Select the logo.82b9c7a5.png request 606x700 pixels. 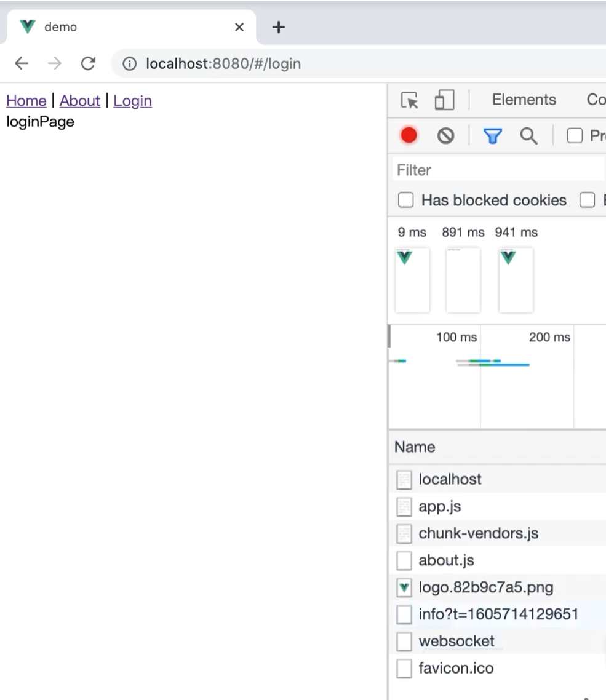coord(485,587)
